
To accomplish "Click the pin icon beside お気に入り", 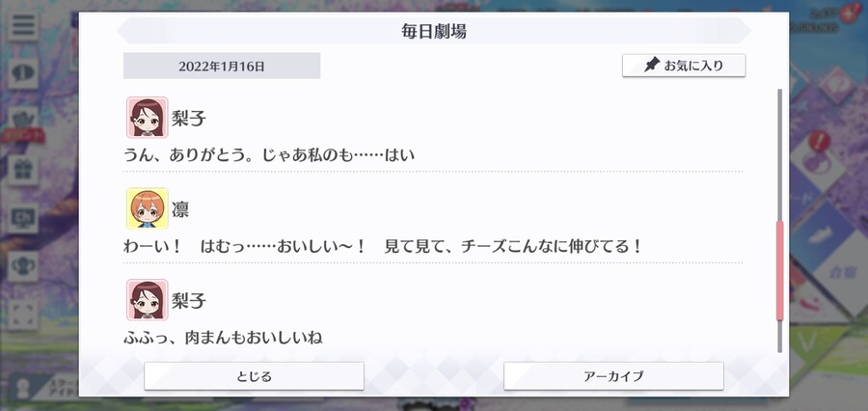I will pyautogui.click(x=652, y=66).
